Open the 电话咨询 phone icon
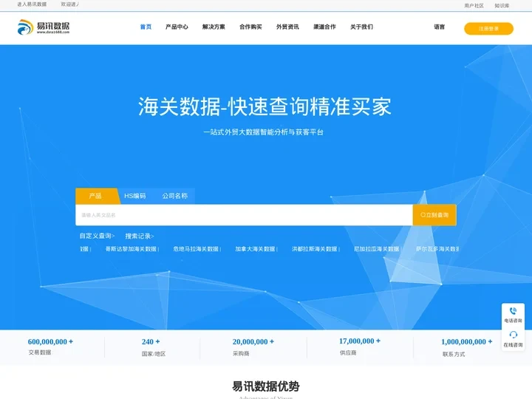The width and height of the screenshot is (532, 399). click(513, 311)
